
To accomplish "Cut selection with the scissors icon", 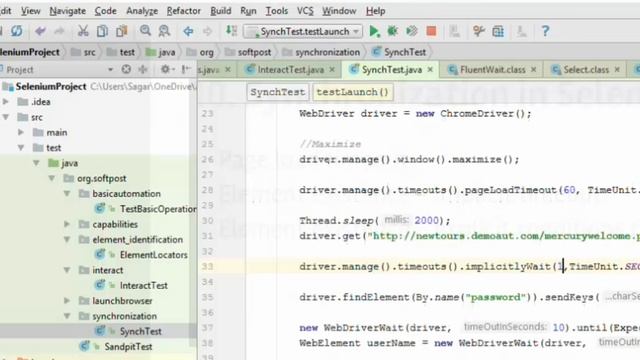I will click(x=83, y=31).
